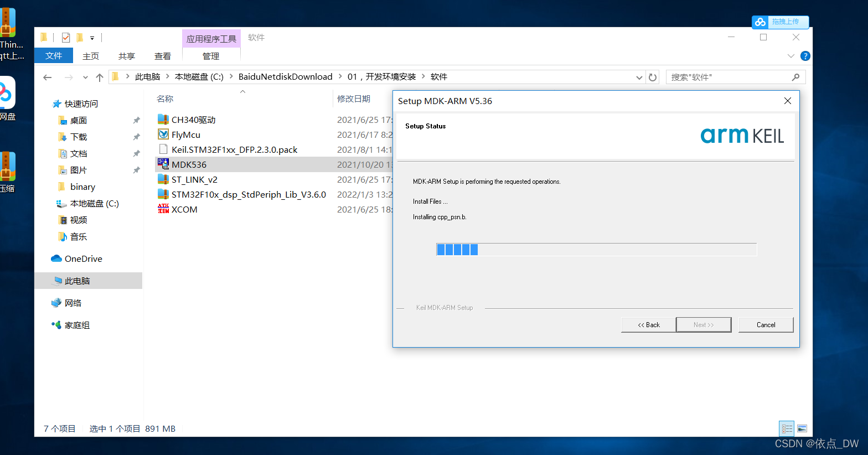Expand 本地磁盘 (C:) breadcrumb chevron
Image resolution: width=868 pixels, height=455 pixels.
[231, 76]
